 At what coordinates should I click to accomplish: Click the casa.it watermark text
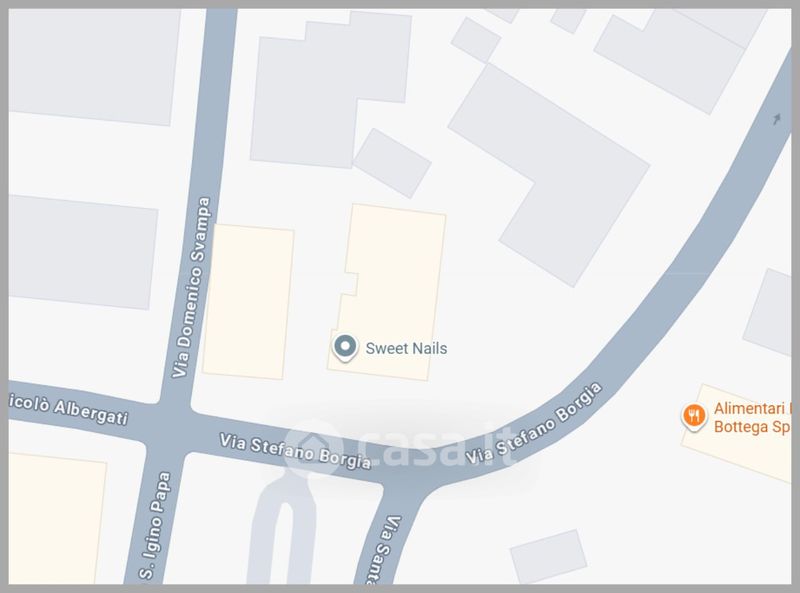(x=438, y=449)
